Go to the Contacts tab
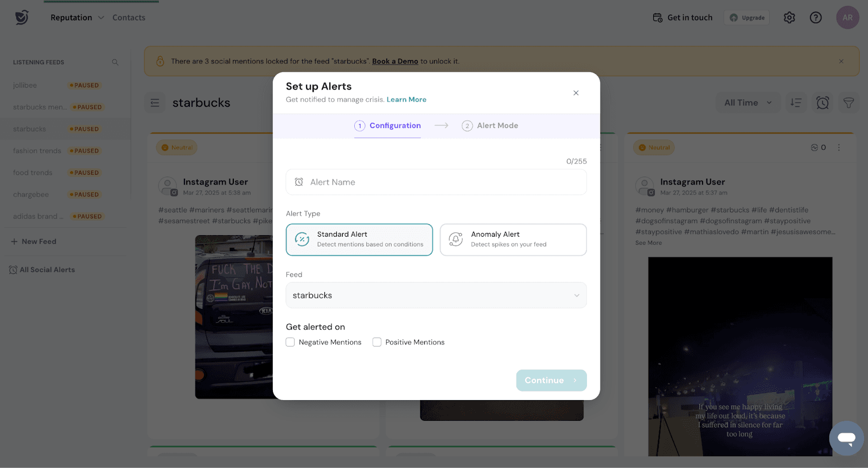The image size is (868, 468). pos(129,18)
